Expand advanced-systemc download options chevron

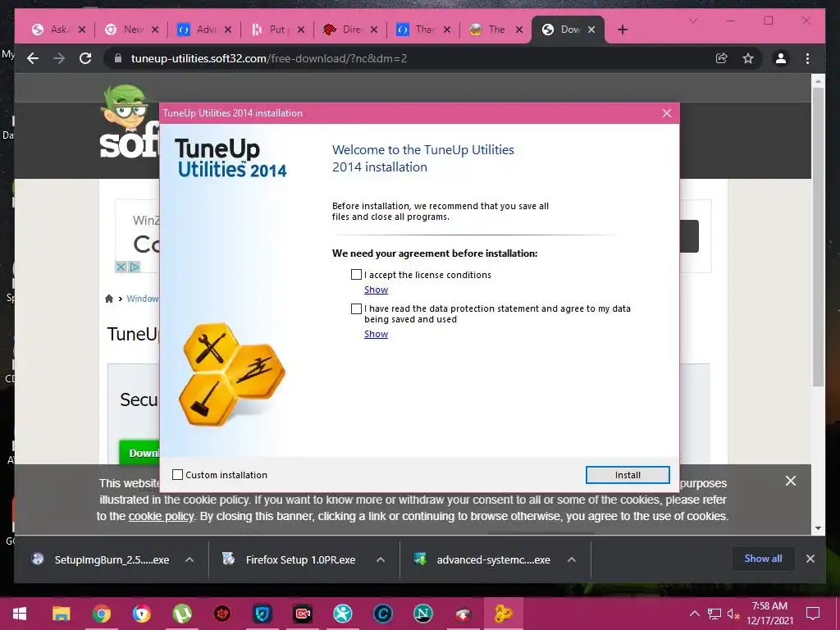click(572, 559)
